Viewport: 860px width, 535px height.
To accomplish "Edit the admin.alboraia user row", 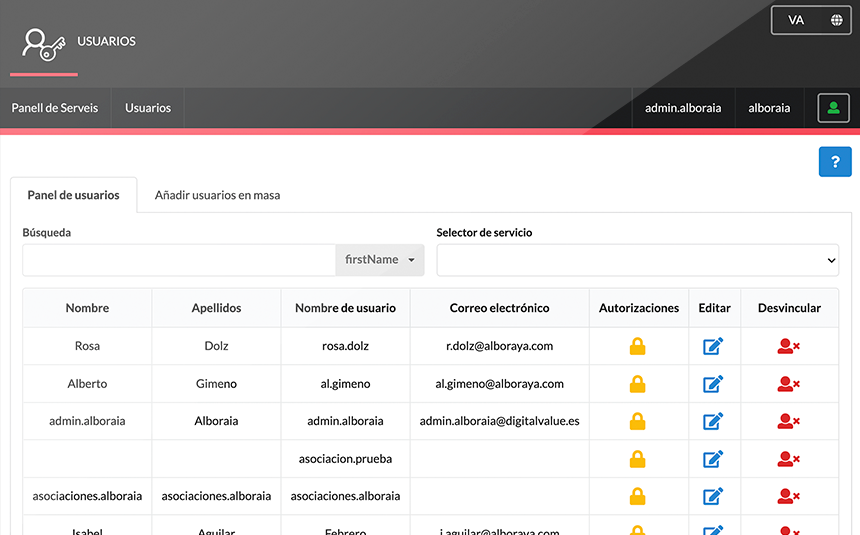I will 713,421.
